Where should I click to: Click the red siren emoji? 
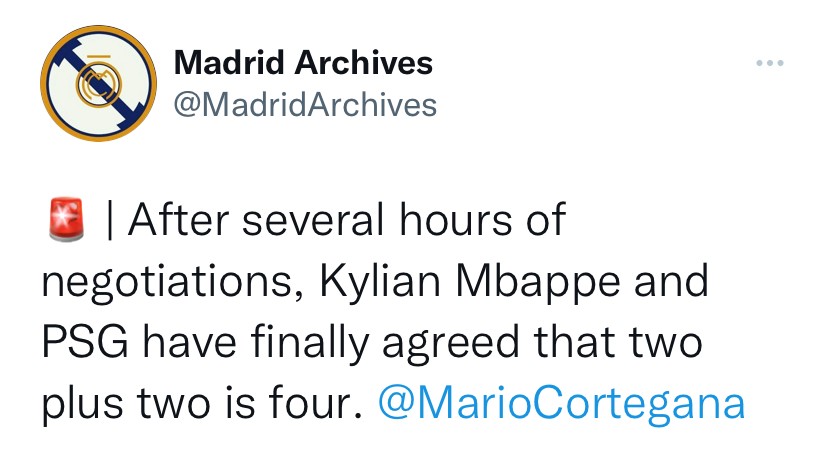(63, 221)
